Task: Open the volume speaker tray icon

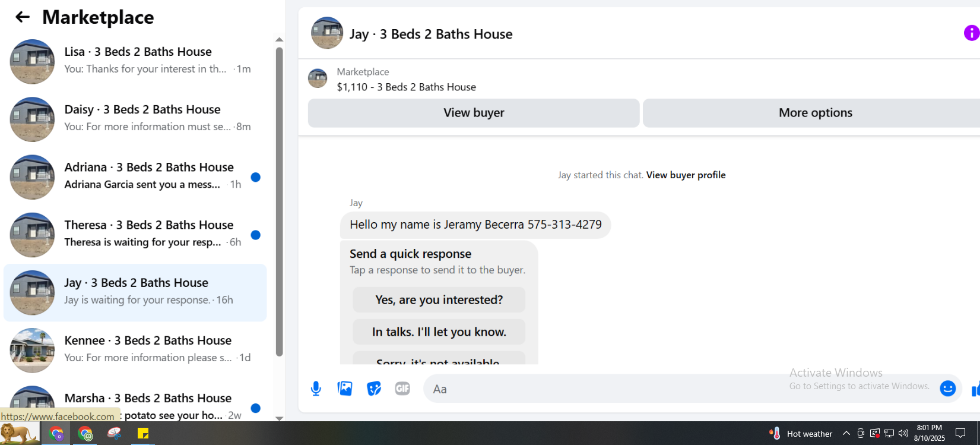Action: point(903,434)
